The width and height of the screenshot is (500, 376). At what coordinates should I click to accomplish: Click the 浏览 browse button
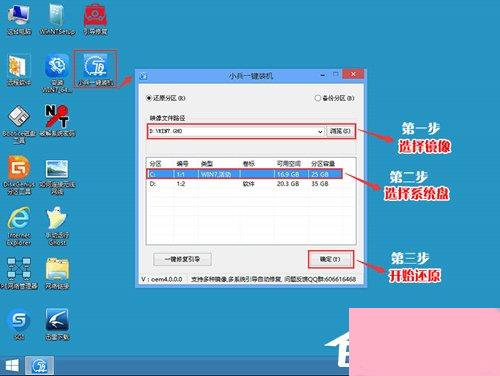(340, 131)
